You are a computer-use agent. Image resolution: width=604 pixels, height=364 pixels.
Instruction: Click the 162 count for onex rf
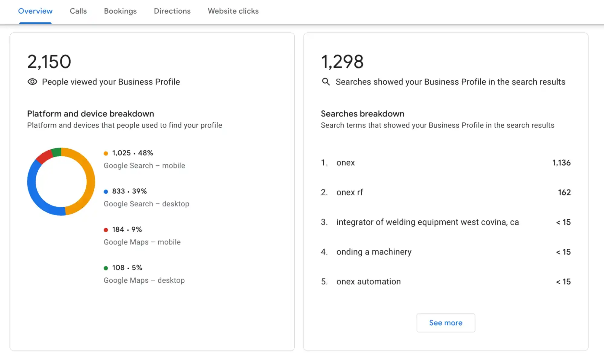[x=564, y=192]
